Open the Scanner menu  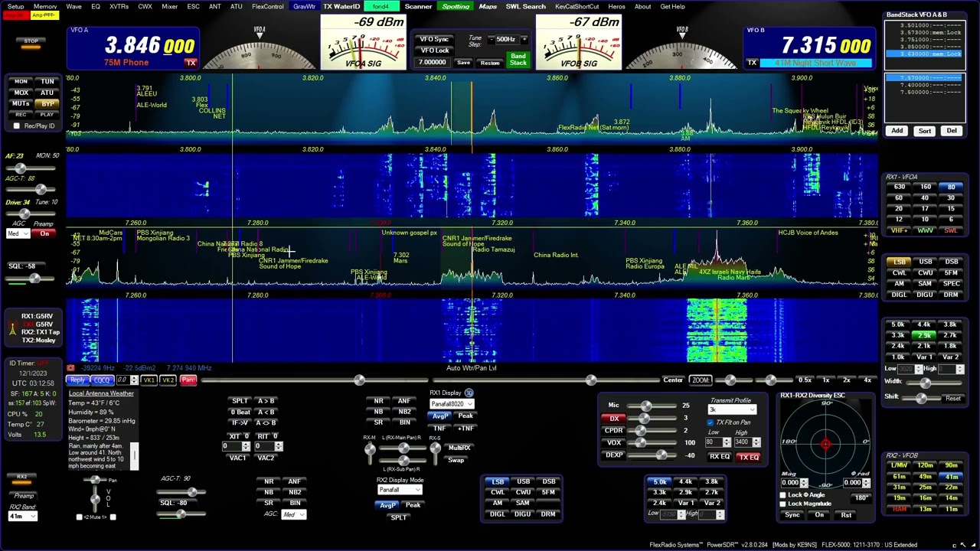point(418,6)
